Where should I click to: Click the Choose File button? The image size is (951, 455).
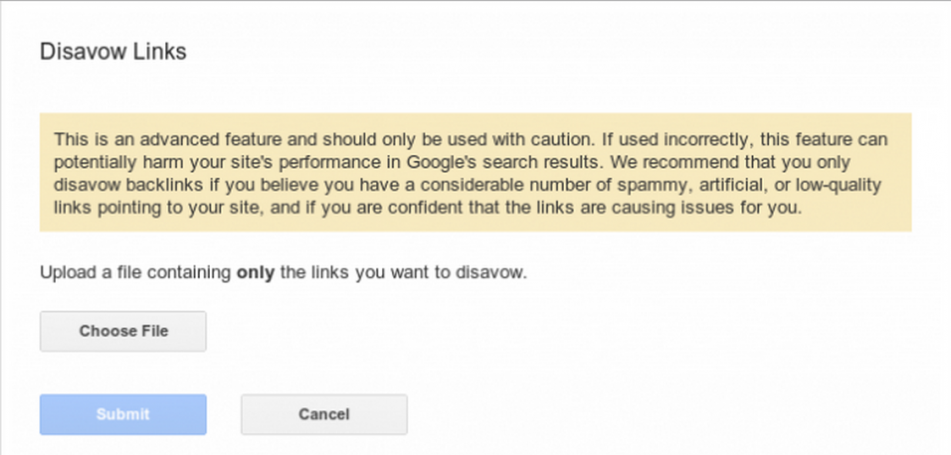(123, 331)
